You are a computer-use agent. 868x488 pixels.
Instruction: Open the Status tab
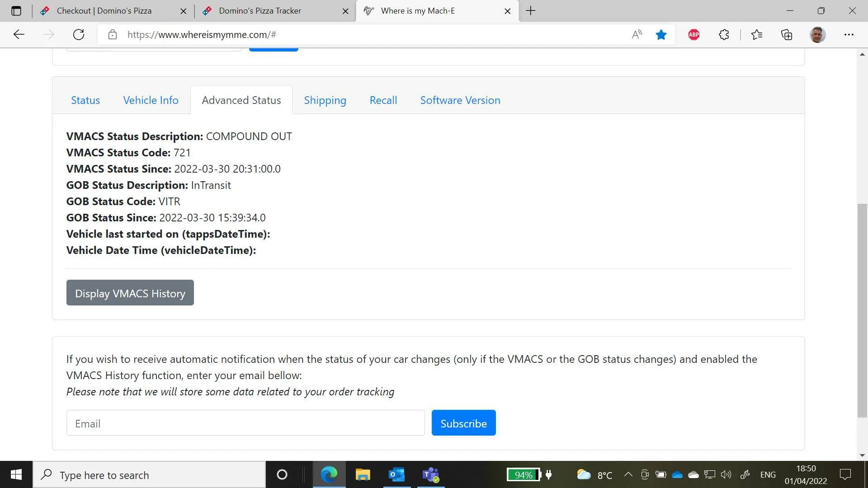coord(85,100)
